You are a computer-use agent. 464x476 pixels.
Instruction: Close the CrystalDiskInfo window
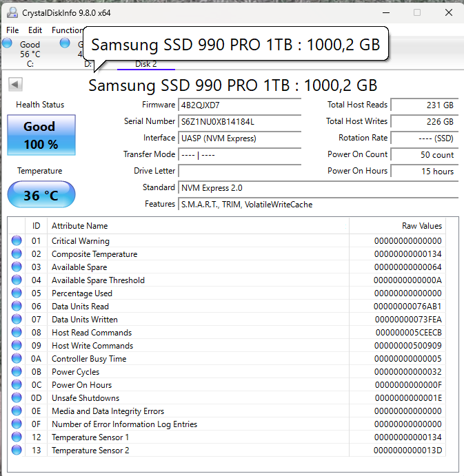tap(449, 13)
